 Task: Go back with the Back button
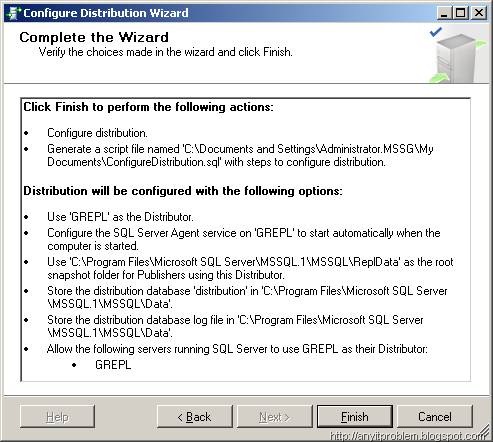[x=195, y=417]
